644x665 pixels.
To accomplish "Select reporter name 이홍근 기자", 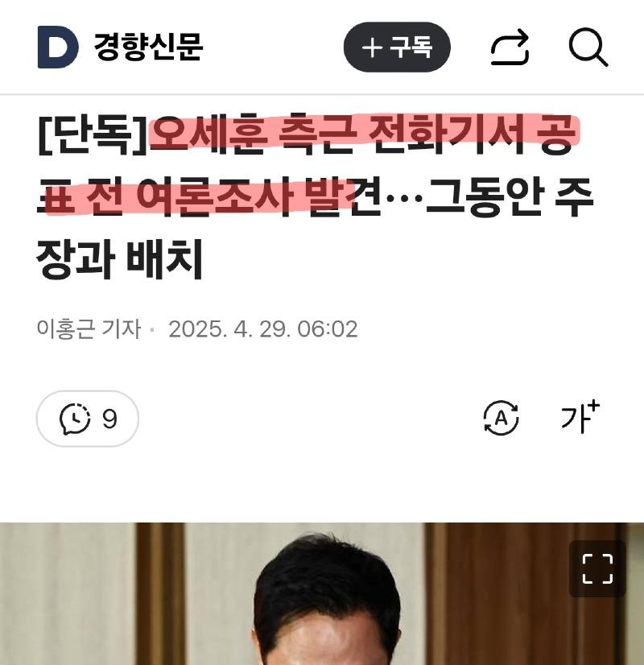I will click(89, 328).
